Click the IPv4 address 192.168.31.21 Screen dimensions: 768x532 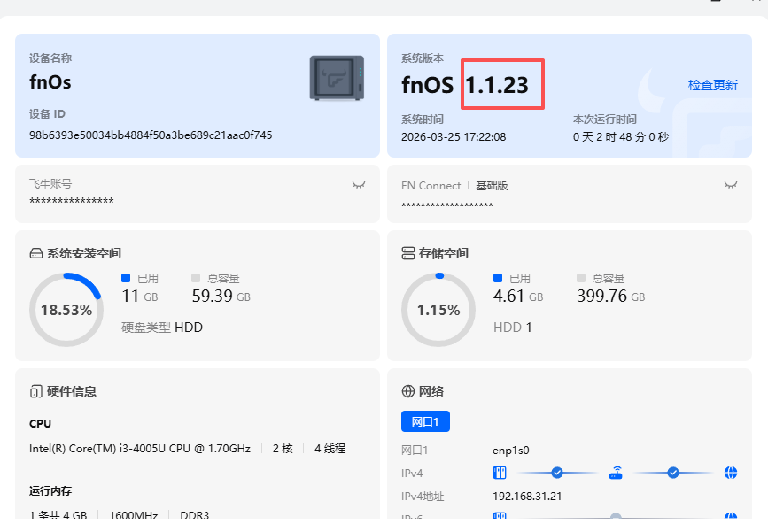(x=527, y=497)
